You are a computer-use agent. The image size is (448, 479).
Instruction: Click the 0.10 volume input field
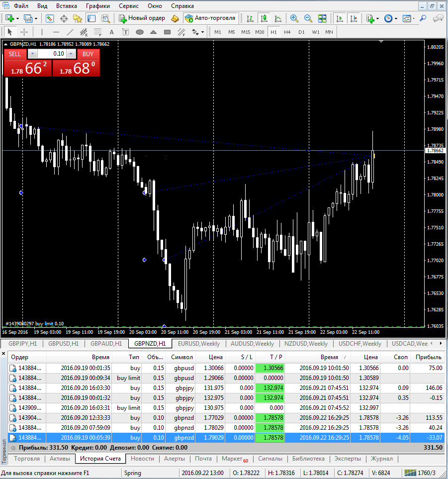click(52, 54)
